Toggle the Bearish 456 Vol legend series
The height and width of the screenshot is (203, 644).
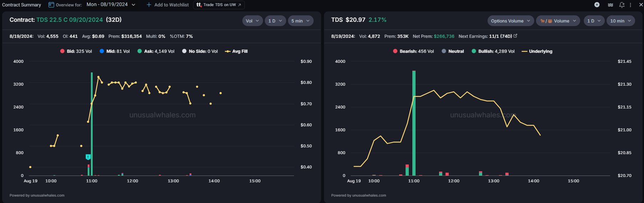click(413, 51)
